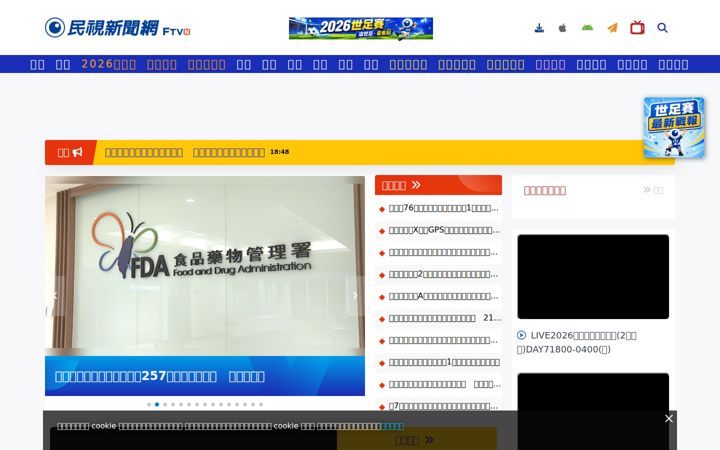Select the first carousel pagination dot
720x450 pixels.
[149, 405]
